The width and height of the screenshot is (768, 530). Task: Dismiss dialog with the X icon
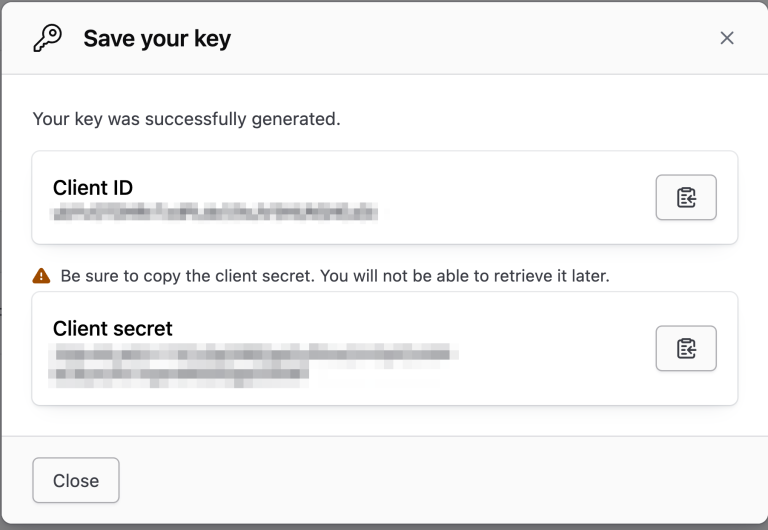(727, 38)
